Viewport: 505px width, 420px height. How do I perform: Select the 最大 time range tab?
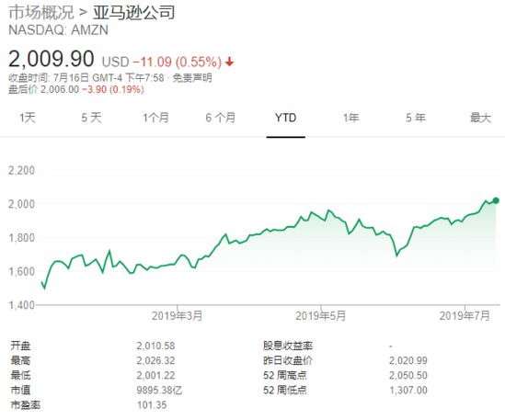click(x=480, y=118)
